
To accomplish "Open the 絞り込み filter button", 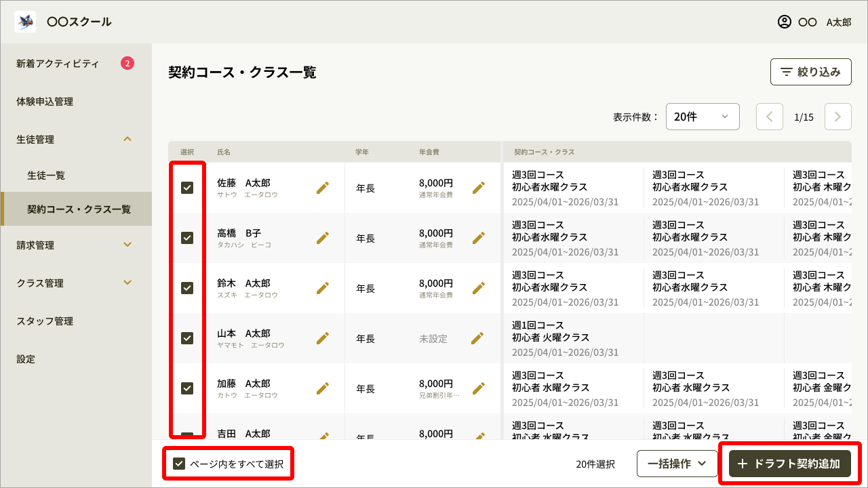I will pos(810,72).
